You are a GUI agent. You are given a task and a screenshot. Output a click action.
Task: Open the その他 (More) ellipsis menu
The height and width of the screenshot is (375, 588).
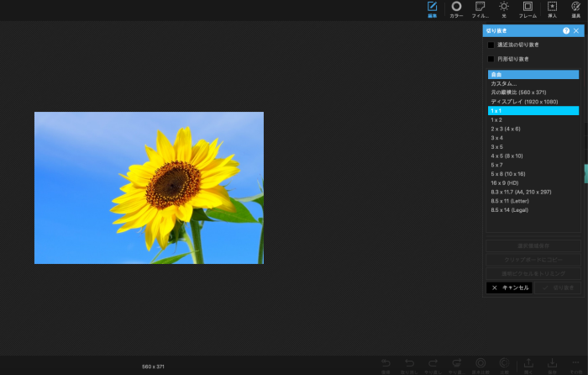click(x=576, y=364)
